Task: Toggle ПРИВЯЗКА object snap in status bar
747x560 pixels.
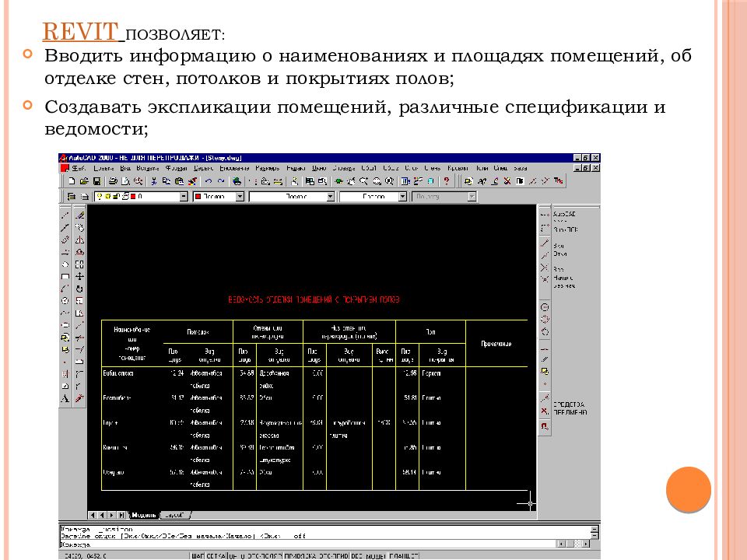Action: (300, 555)
